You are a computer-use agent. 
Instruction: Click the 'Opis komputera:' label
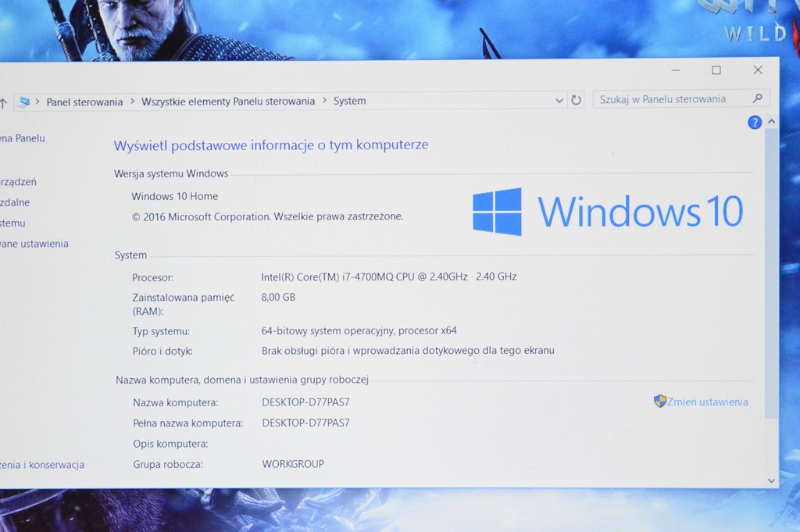point(170,444)
